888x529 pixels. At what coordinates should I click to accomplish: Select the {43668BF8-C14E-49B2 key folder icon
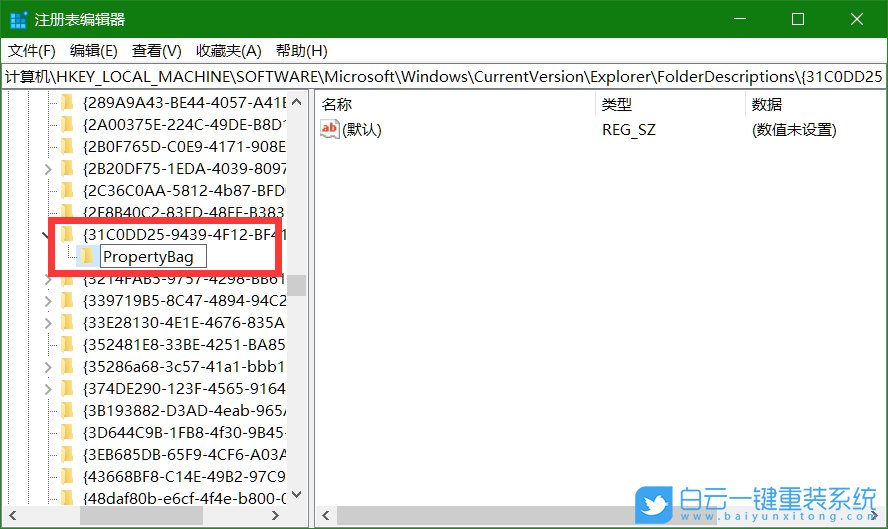click(67, 476)
